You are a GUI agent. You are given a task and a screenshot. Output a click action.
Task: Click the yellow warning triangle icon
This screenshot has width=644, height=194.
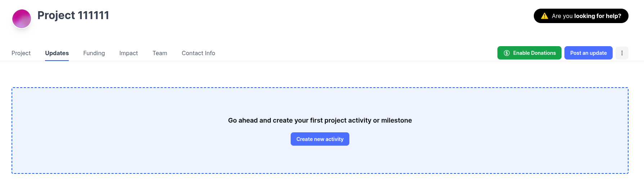545,16
